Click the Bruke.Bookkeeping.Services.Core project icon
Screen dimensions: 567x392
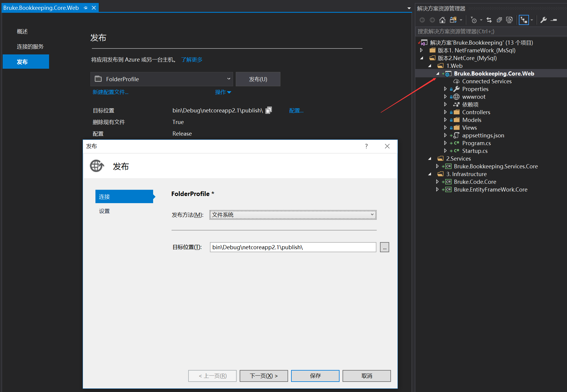[x=448, y=166]
